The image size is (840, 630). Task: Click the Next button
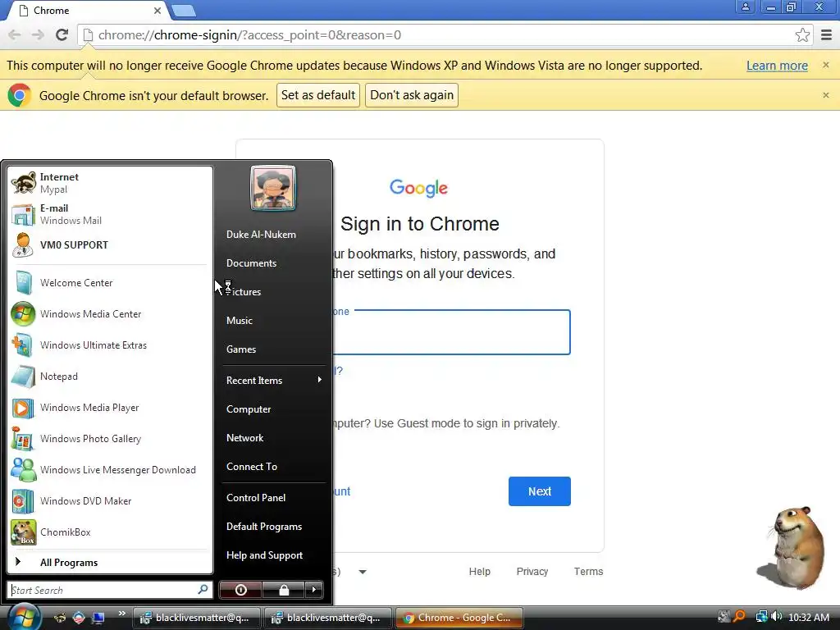point(540,491)
